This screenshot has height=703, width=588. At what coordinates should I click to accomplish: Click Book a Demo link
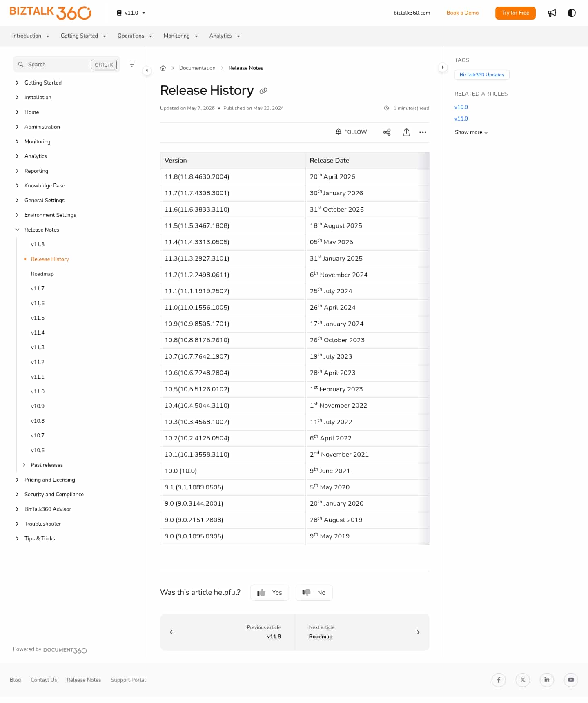[463, 13]
